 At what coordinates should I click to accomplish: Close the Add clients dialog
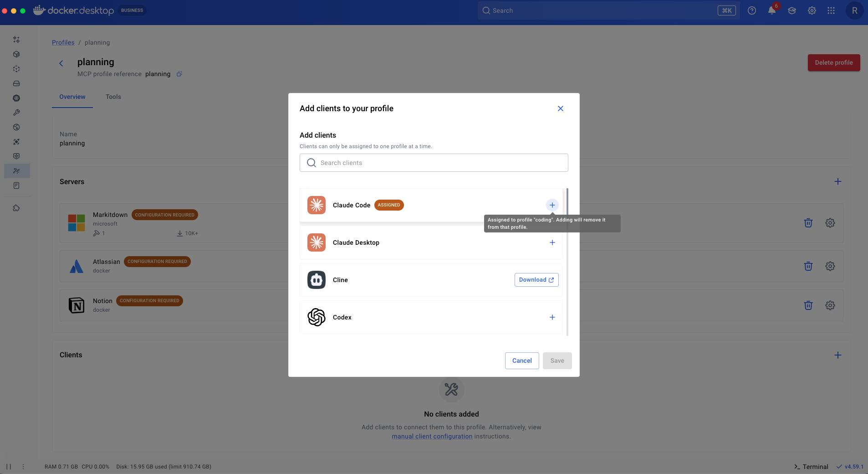pyautogui.click(x=561, y=108)
